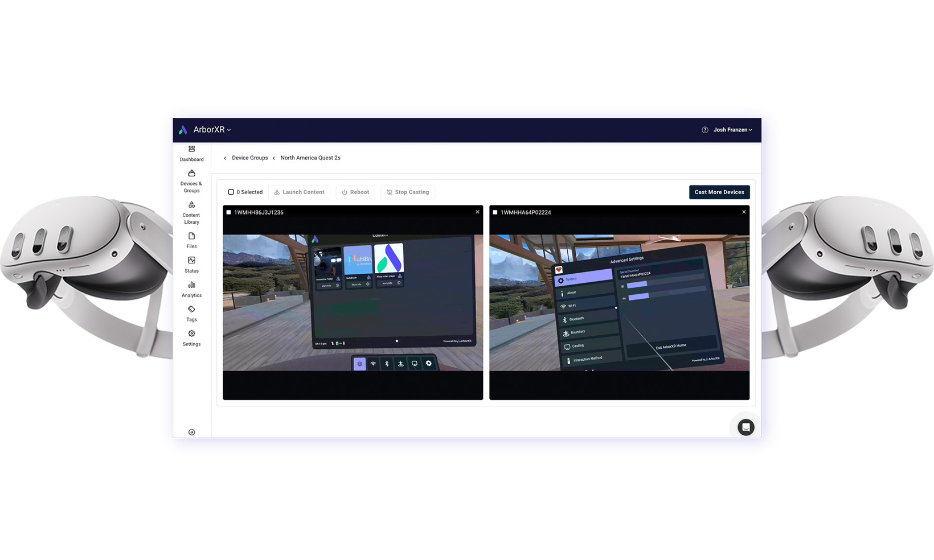Screen dimensions: 934x560
Task: Open the Innoactive Portal app tile
Action: click(x=327, y=268)
